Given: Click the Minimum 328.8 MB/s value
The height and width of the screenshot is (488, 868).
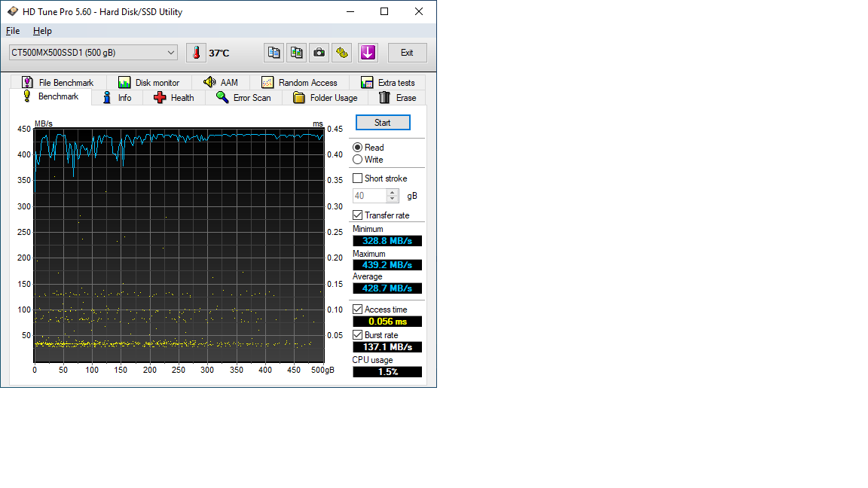Looking at the screenshot, I should point(387,241).
